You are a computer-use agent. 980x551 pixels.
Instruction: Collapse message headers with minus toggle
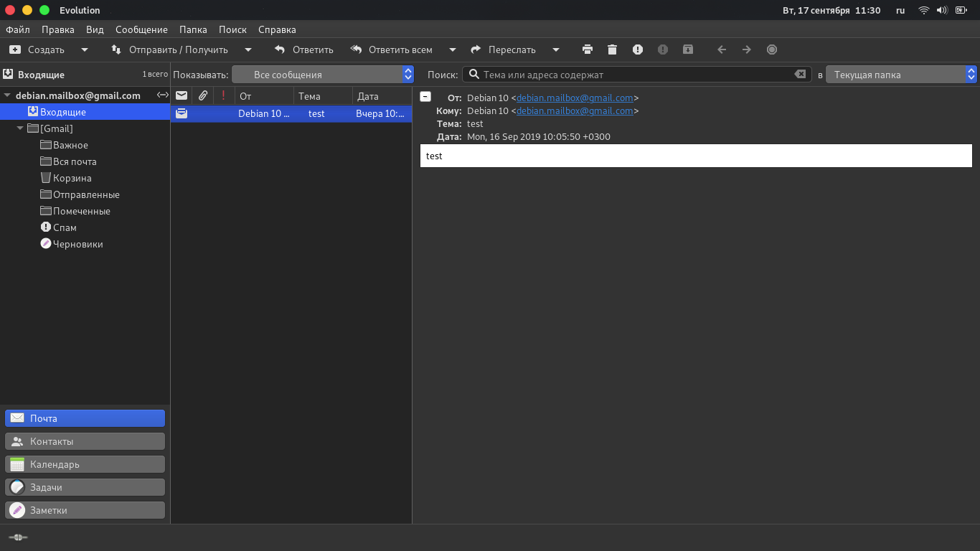pyautogui.click(x=425, y=97)
